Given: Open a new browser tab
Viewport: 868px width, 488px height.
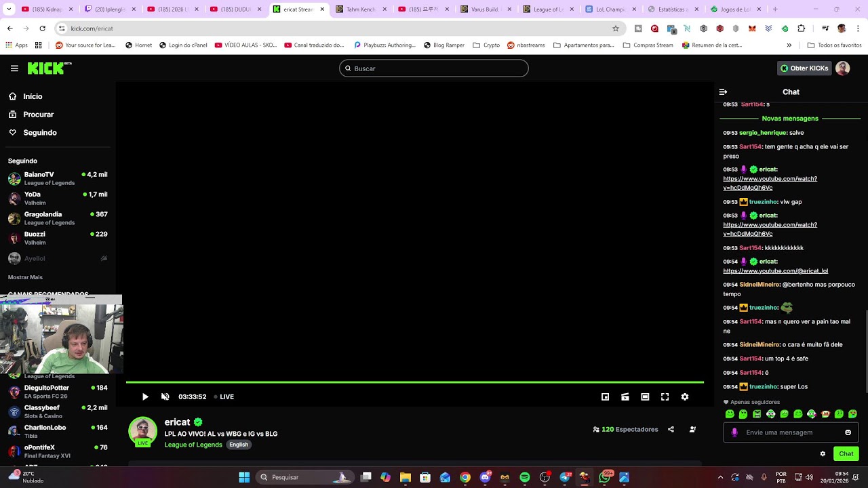Looking at the screenshot, I should click(775, 9).
